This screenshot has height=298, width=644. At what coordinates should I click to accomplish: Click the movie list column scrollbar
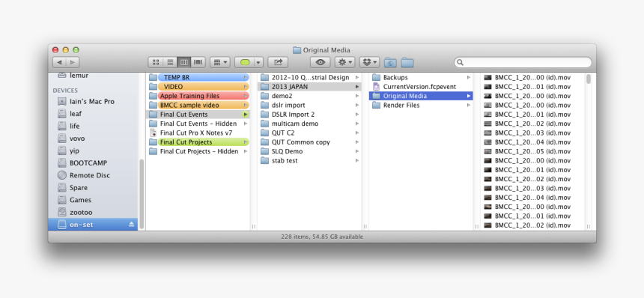(589, 79)
